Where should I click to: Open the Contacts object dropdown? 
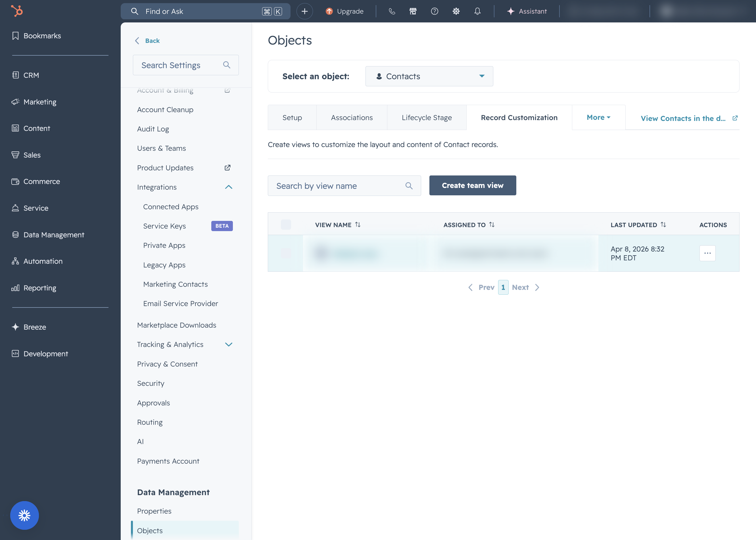[x=429, y=76]
